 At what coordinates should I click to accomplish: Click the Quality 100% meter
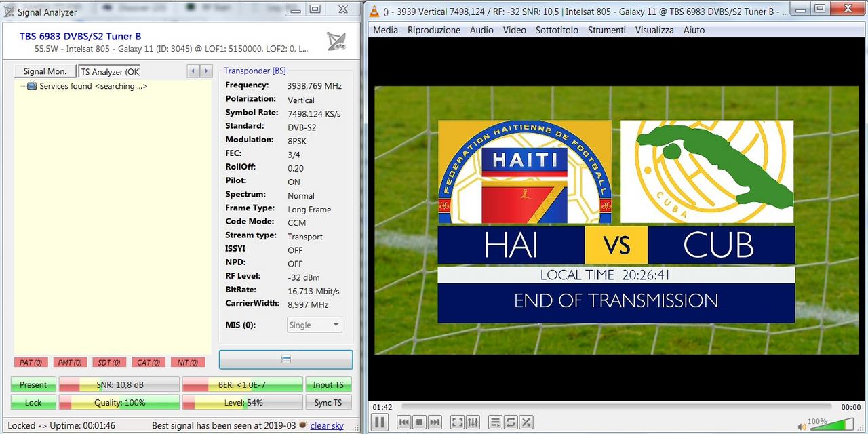point(119,402)
